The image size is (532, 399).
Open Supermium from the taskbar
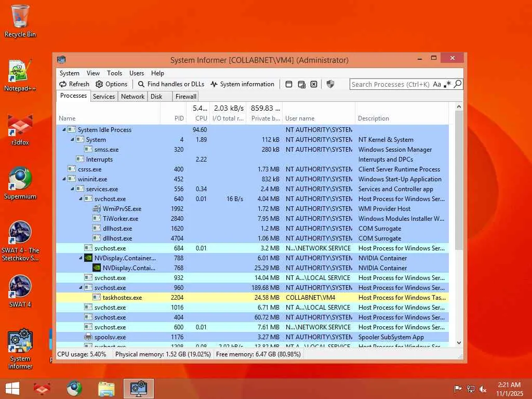click(x=74, y=389)
